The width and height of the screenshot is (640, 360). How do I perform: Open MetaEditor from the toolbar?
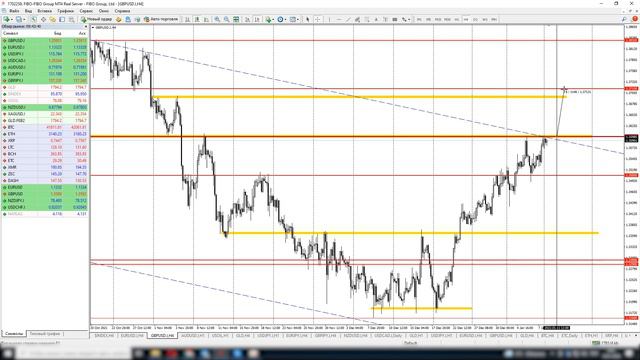coord(118,19)
